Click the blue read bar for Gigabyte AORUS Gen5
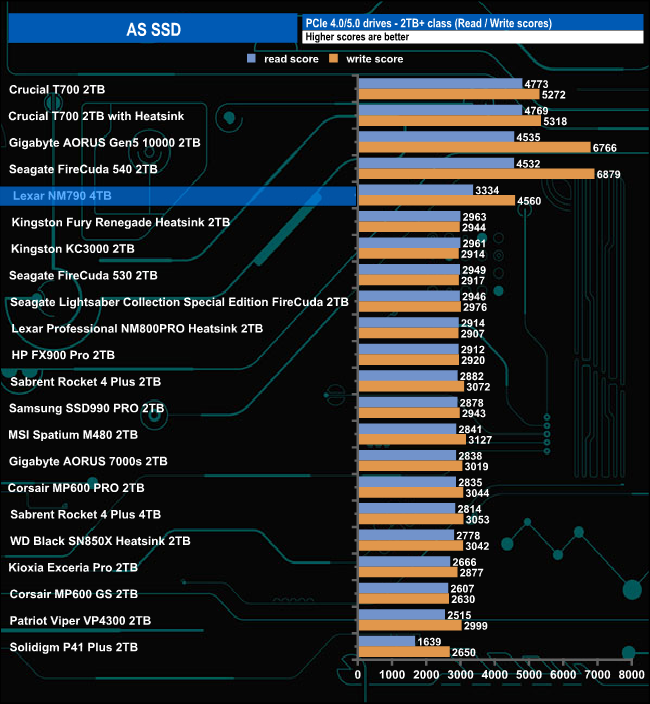Image resolution: width=650 pixels, height=704 pixels. click(436, 136)
